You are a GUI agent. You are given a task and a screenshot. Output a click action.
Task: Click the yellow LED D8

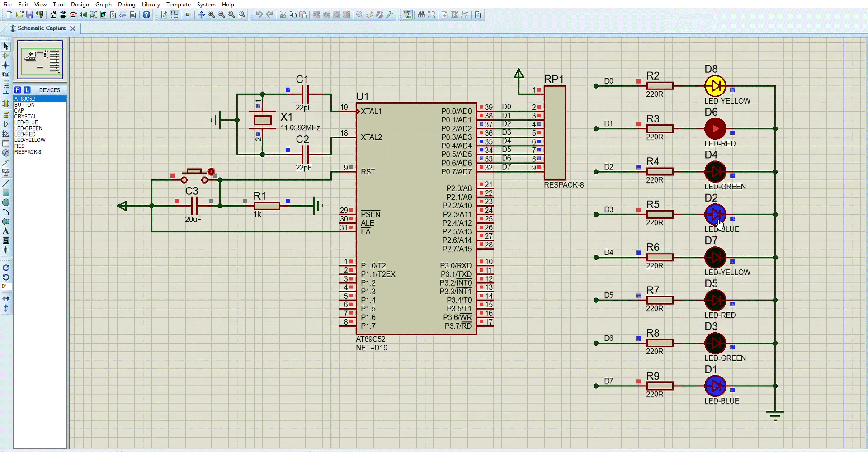click(715, 86)
